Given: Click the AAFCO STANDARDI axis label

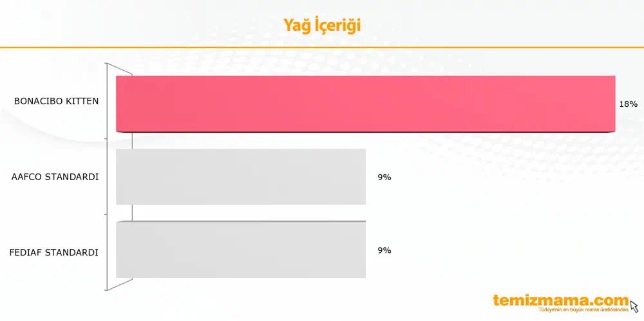Looking at the screenshot, I should click(55, 177).
